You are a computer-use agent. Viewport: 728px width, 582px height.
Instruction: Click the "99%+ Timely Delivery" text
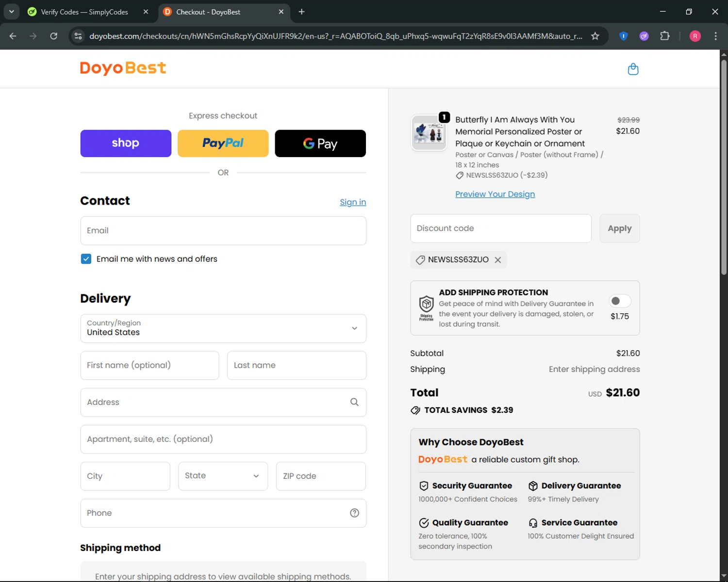click(563, 499)
